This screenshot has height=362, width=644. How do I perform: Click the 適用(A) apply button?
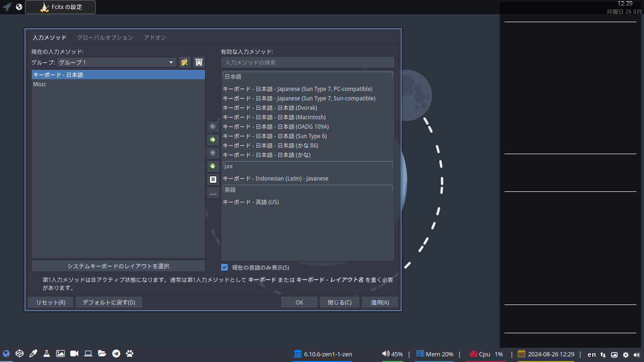click(380, 302)
